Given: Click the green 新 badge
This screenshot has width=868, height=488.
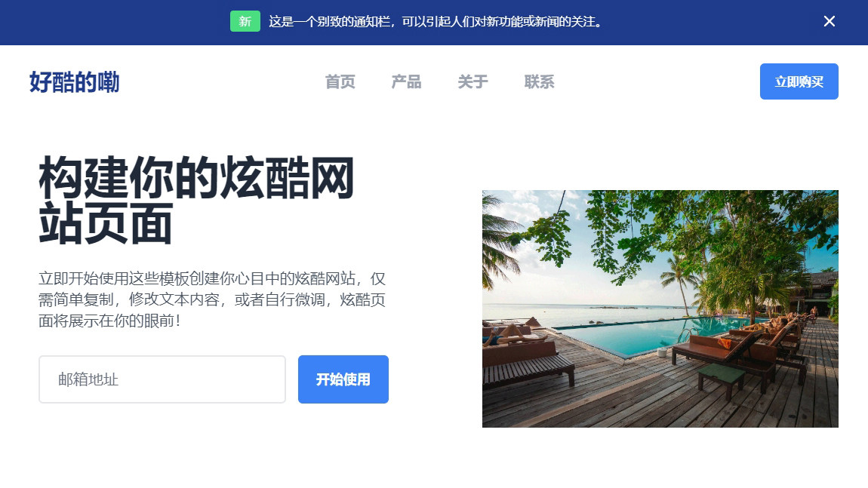Looking at the screenshot, I should tap(245, 21).
